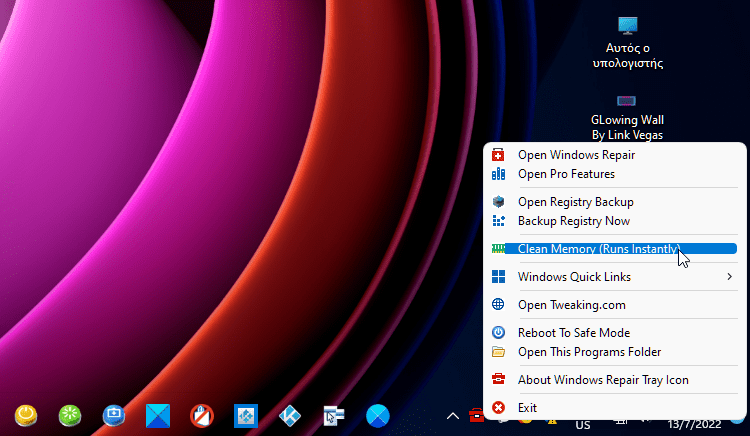Click the document-with-pointer taskbar icon

pos(334,415)
